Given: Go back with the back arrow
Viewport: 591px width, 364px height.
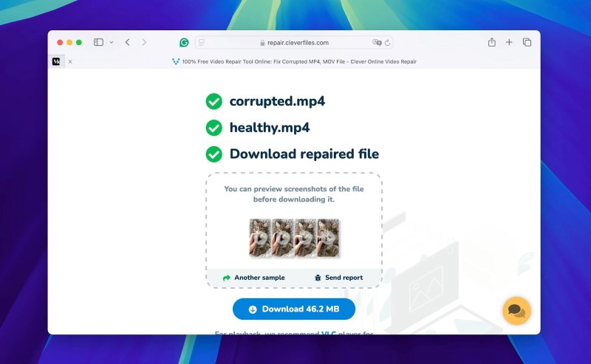Looking at the screenshot, I should click(127, 42).
